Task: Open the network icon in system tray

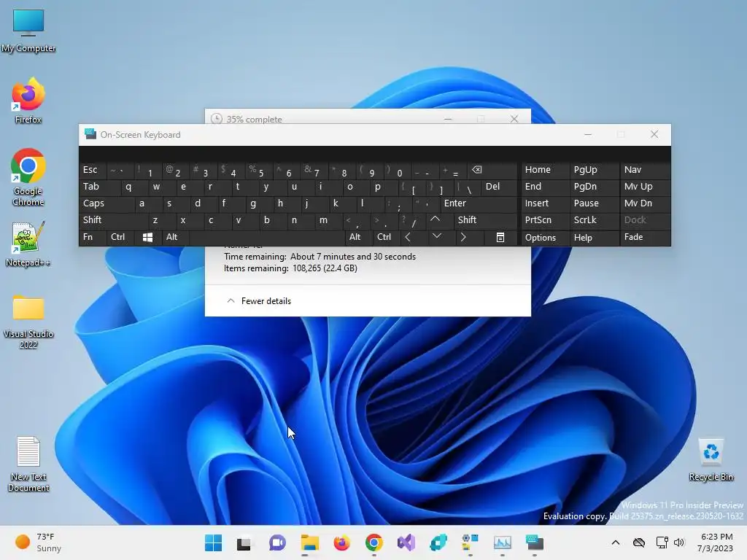Action: (662, 542)
